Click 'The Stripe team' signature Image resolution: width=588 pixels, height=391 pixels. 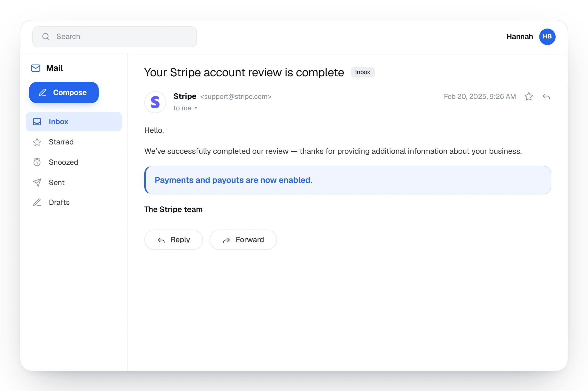[174, 210]
